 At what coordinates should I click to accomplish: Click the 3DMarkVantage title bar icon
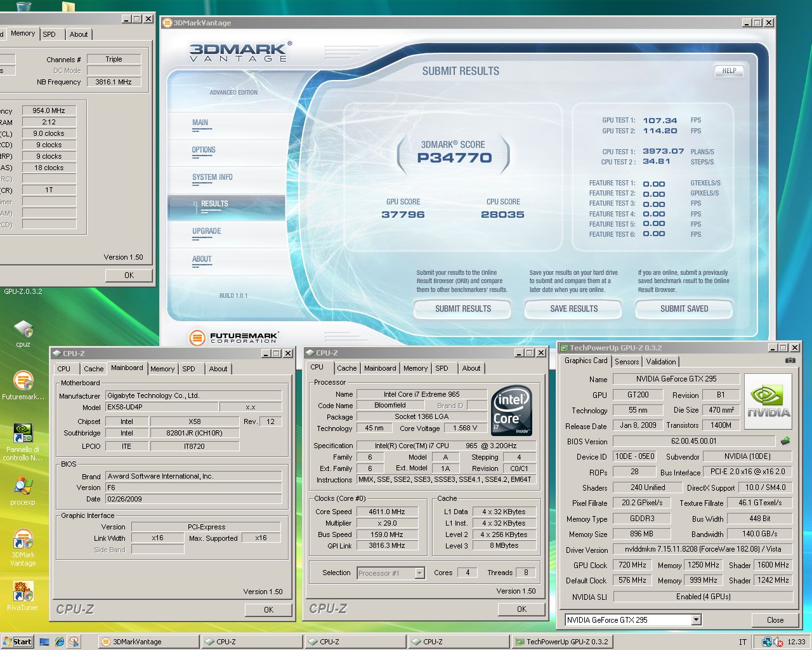(x=168, y=23)
